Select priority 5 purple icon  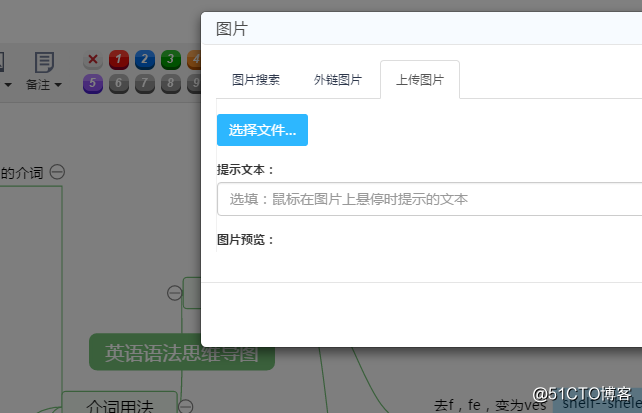tap(93, 84)
